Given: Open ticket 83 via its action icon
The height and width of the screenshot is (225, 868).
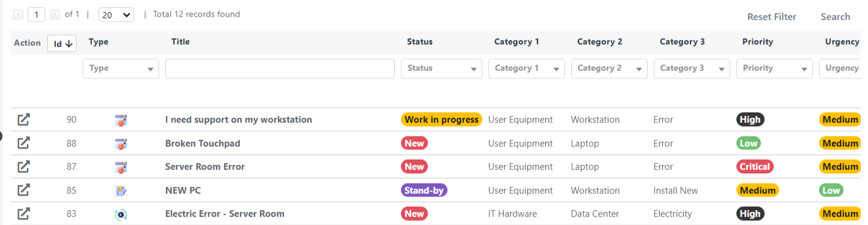Looking at the screenshot, I should 23,214.
